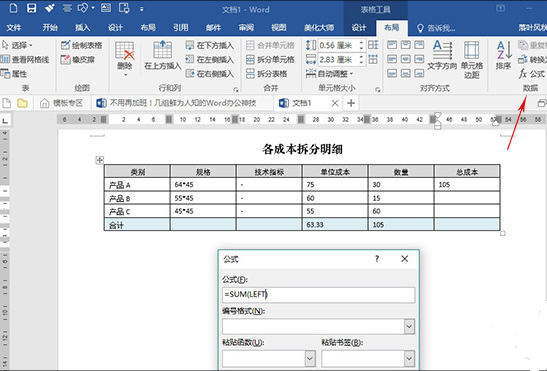
Task: Switch to the table tools 设计 tab
Action: tap(359, 28)
